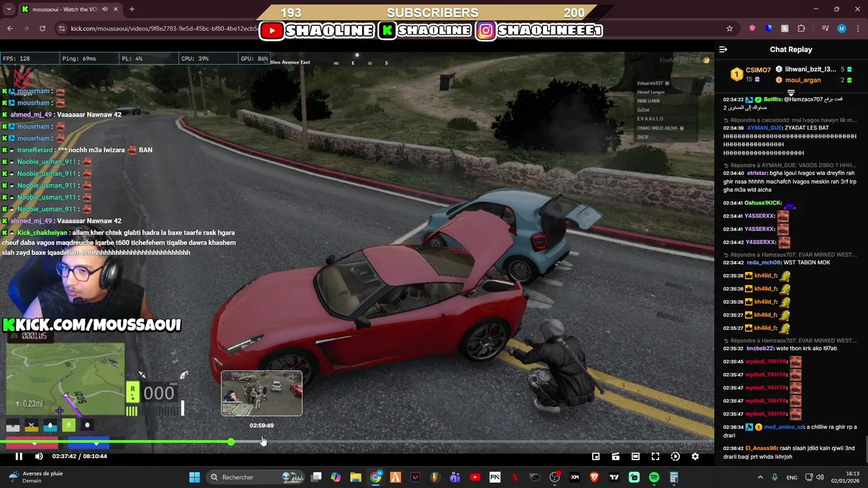Open a new browser tab
Viewport: 868px width, 488px height.
(132, 9)
